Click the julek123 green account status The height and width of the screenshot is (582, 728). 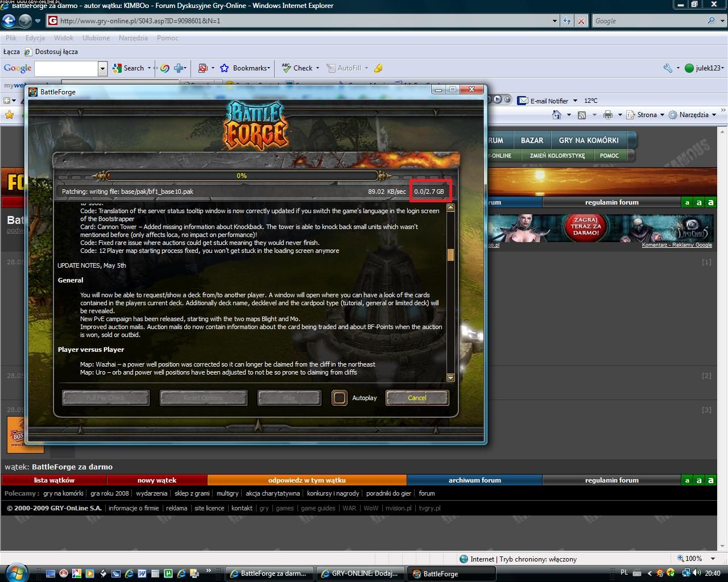click(703, 68)
